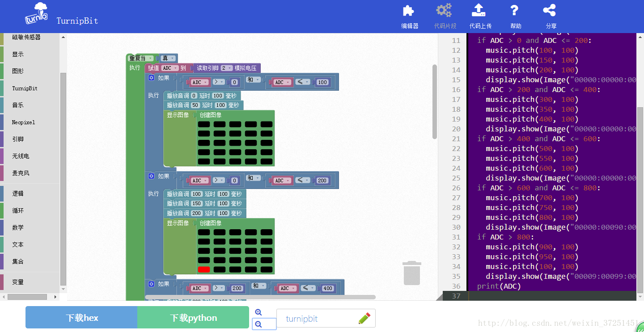Open the 和 operator dropdown in the second 如果
Viewport: 644px width, 332px height.
click(x=253, y=178)
